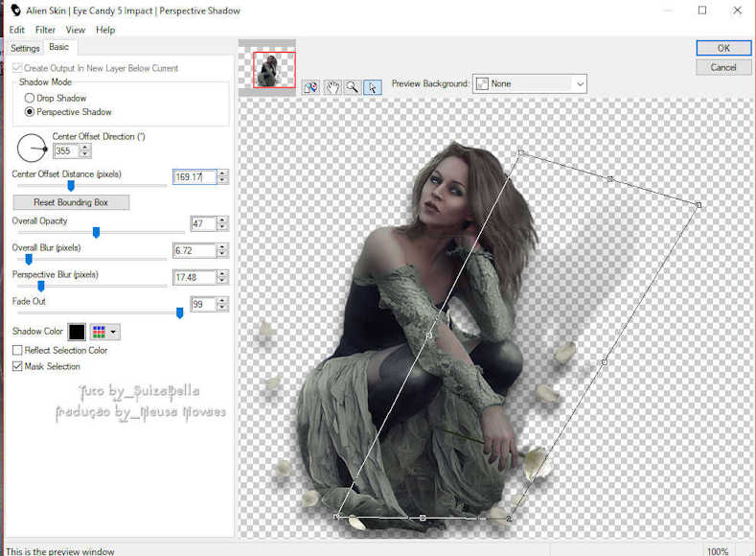
Task: Click the top-left bounding box handle
Action: tap(520, 152)
